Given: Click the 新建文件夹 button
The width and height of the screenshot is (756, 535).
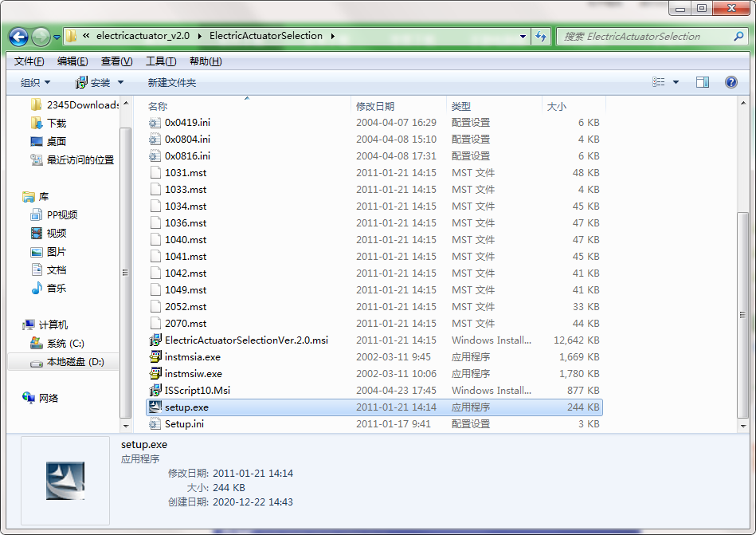Looking at the screenshot, I should coord(173,81).
